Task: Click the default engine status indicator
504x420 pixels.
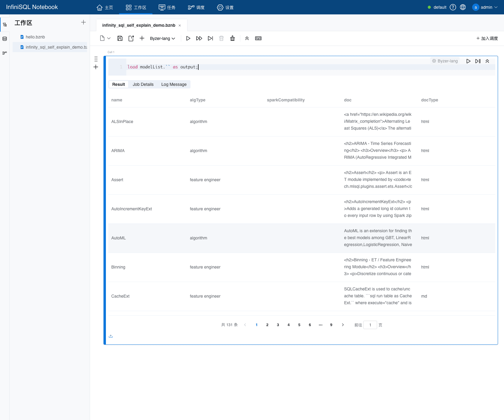Action: (x=437, y=7)
